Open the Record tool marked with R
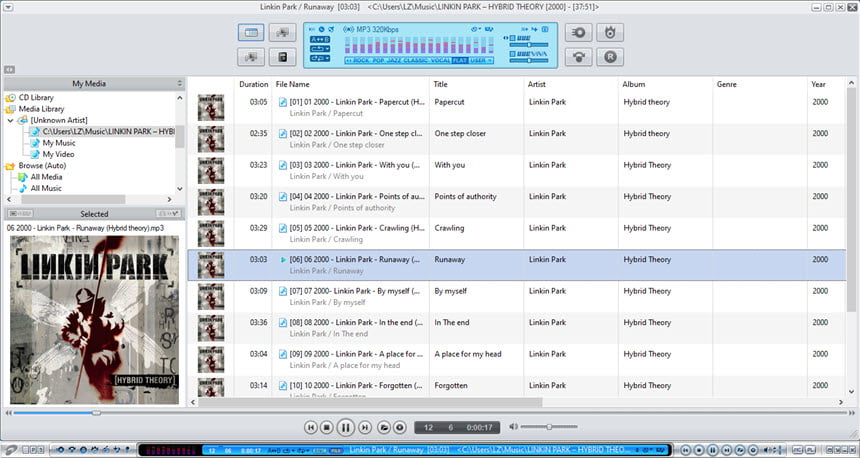This screenshot has width=860, height=458. [x=610, y=57]
